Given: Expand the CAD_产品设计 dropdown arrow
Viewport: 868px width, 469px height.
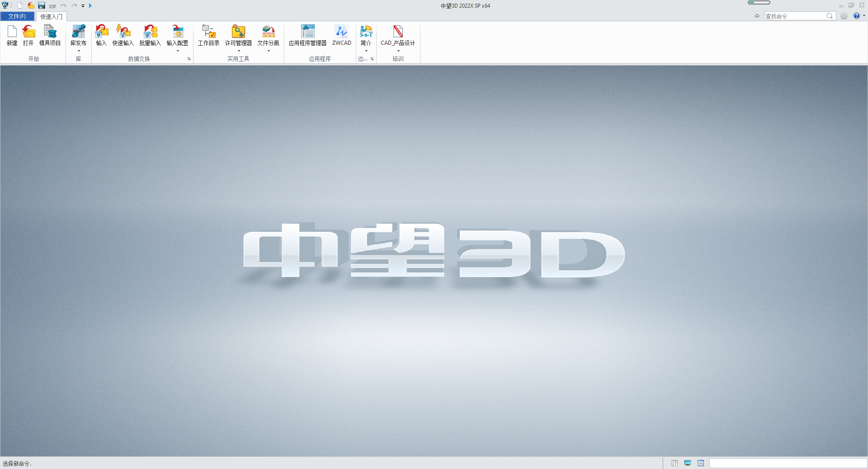Looking at the screenshot, I should point(398,51).
